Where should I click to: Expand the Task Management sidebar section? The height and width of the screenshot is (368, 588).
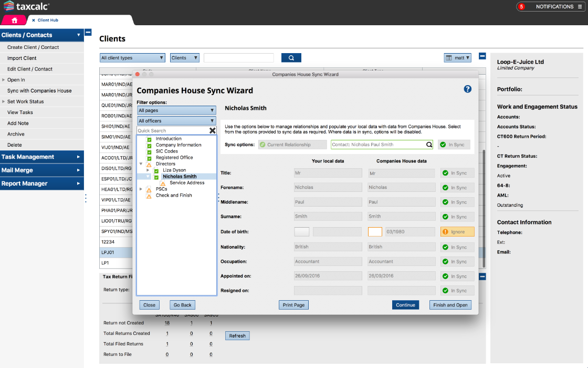[x=42, y=157]
